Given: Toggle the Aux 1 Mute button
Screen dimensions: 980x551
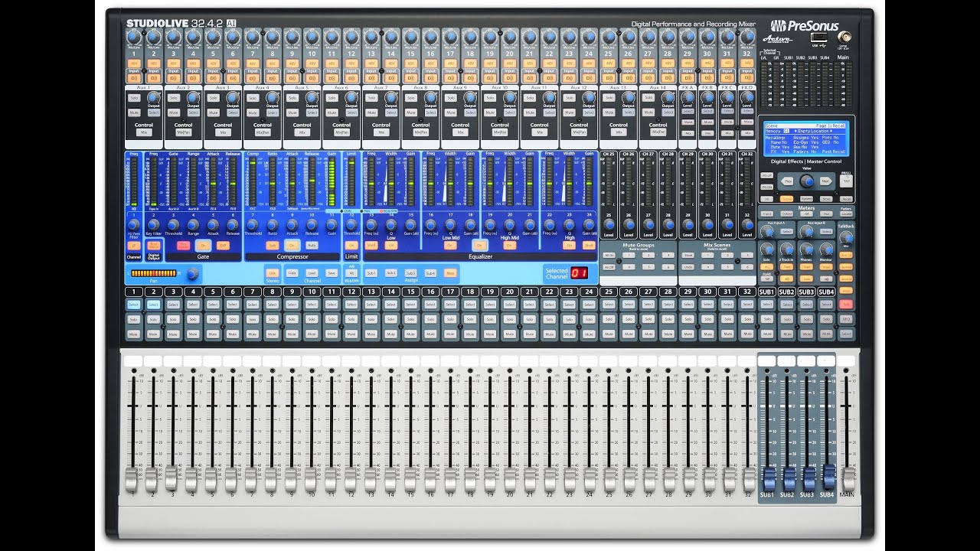Looking at the screenshot, I should [134, 112].
